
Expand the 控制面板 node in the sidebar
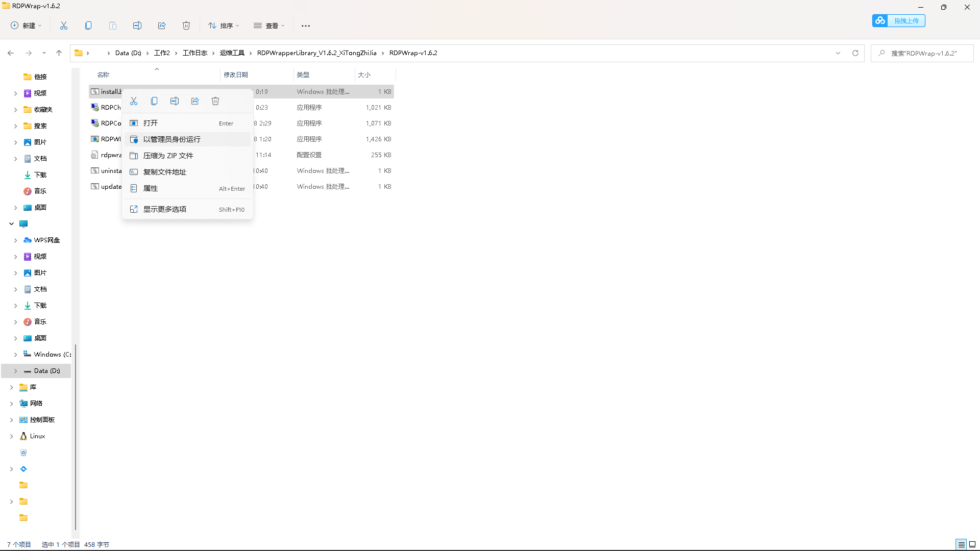11,420
